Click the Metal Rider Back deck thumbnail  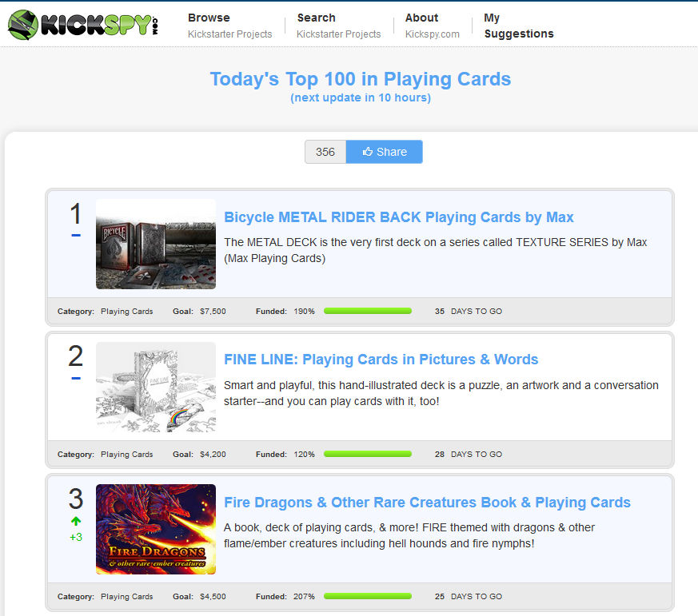(x=156, y=244)
